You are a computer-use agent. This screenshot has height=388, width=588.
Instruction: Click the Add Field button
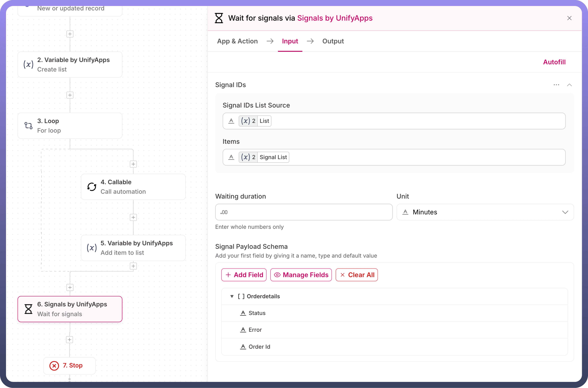point(244,275)
